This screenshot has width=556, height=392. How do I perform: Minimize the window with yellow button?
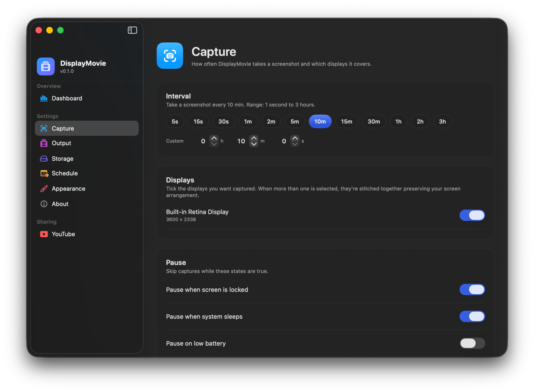click(50, 30)
